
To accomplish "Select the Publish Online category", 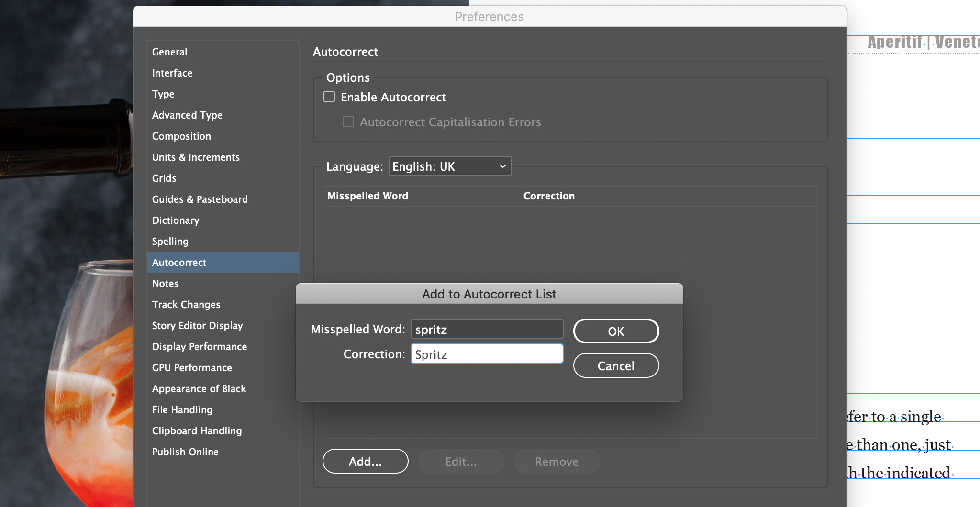I will click(185, 452).
